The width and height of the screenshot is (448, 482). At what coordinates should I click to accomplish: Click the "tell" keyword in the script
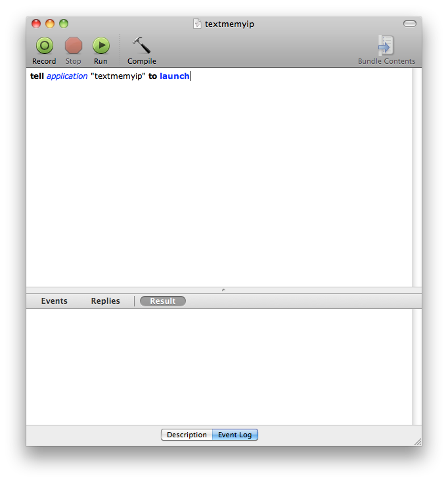click(x=37, y=76)
